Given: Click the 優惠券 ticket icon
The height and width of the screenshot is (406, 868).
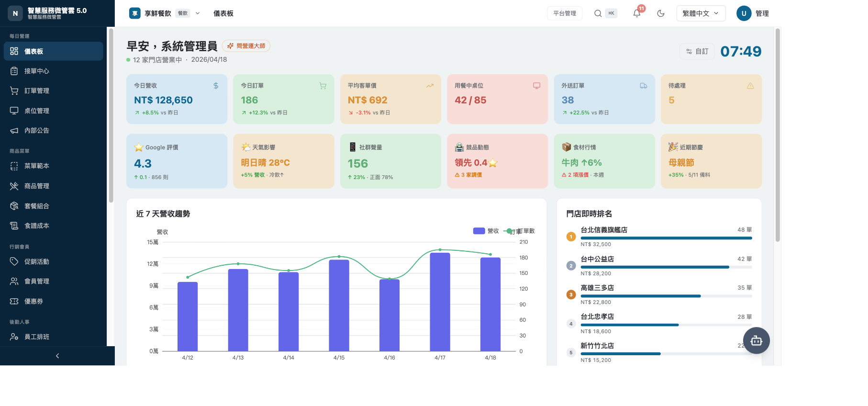Looking at the screenshot, I should tap(14, 301).
